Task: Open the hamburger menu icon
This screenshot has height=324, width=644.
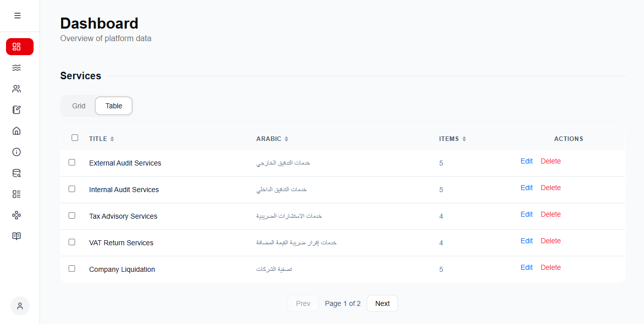Action: [x=18, y=16]
